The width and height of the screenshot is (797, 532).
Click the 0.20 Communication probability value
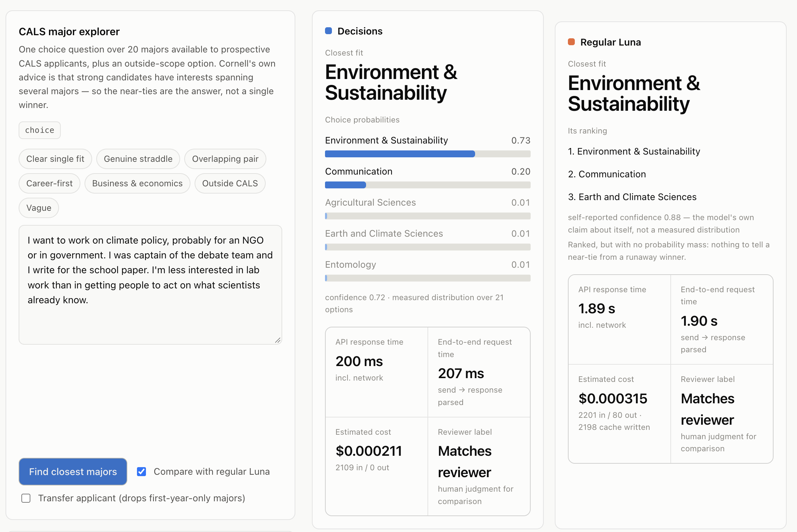[x=521, y=171]
